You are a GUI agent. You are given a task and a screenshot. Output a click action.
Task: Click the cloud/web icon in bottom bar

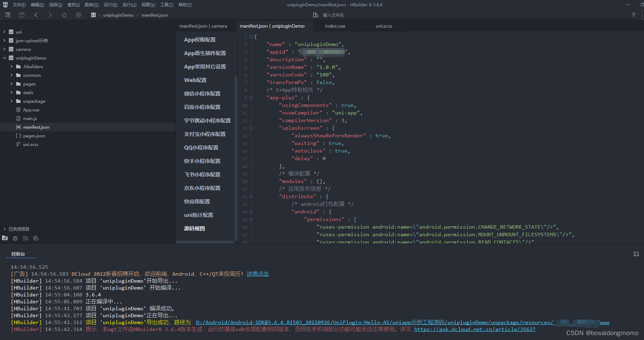[36, 238]
